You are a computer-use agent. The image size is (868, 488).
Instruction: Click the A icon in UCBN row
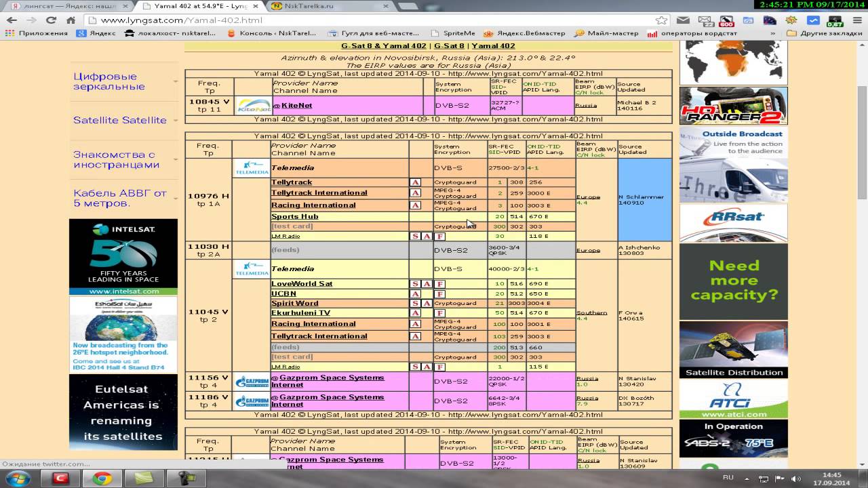[416, 294]
